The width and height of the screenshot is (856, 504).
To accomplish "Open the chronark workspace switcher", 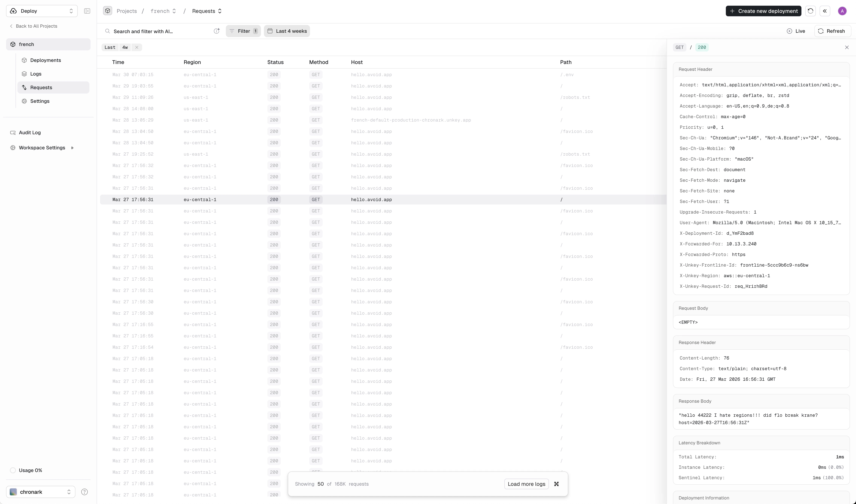I will [40, 492].
